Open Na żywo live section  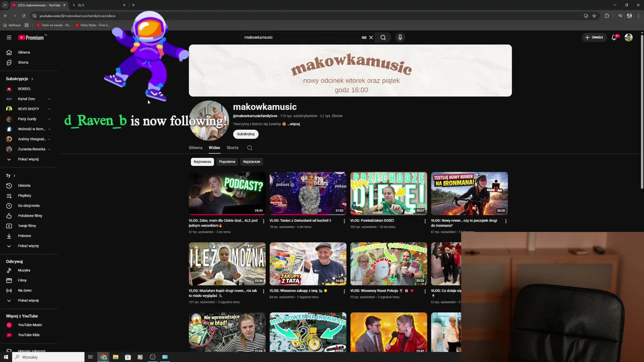(x=24, y=291)
